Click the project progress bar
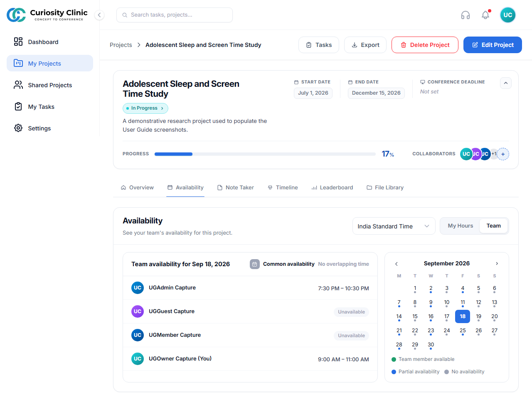 [265, 154]
